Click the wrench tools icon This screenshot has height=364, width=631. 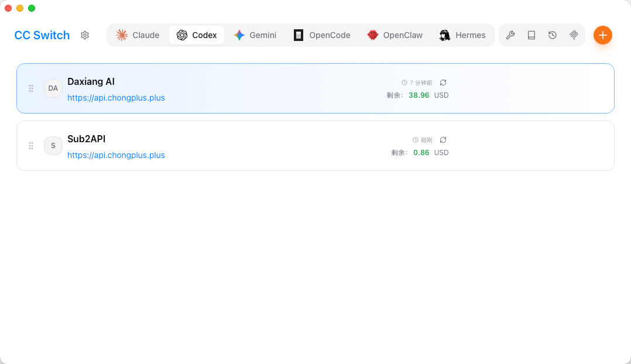tap(510, 35)
